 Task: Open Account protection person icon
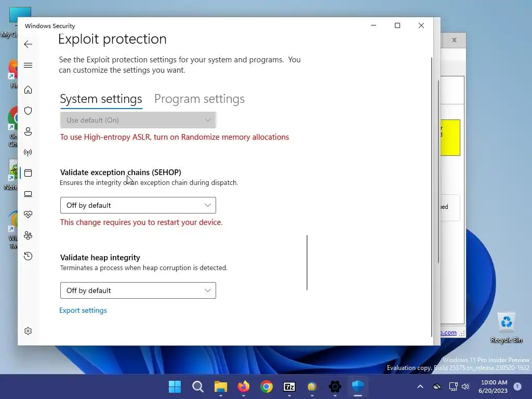pyautogui.click(x=28, y=131)
